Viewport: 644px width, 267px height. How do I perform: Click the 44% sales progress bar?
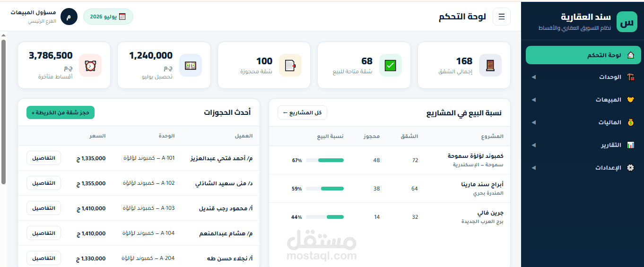click(x=325, y=217)
